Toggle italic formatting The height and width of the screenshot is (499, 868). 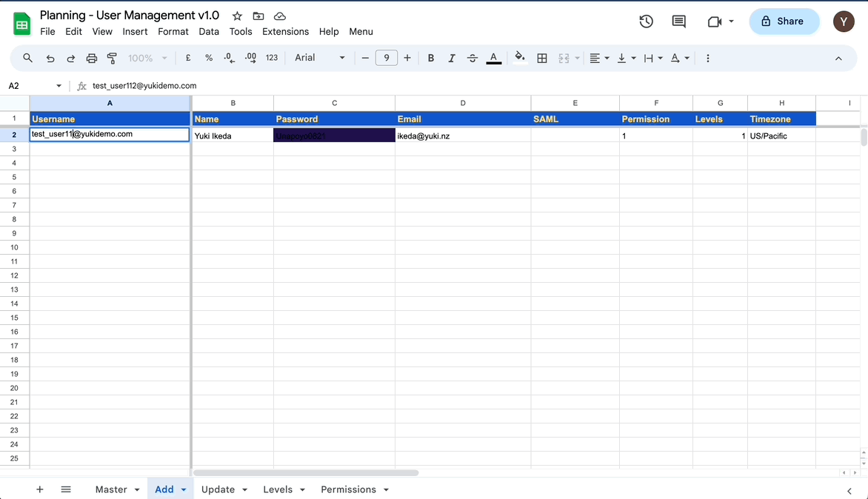pyautogui.click(x=452, y=58)
